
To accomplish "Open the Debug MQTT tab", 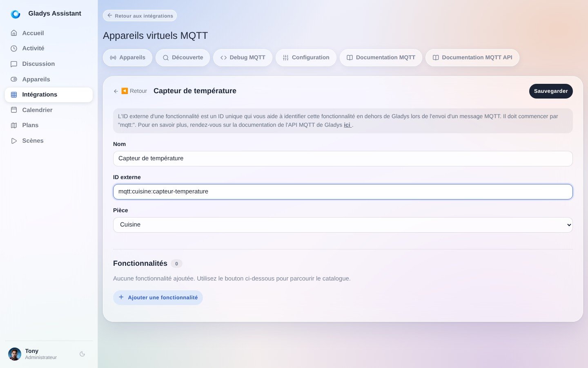I will 243,58.
